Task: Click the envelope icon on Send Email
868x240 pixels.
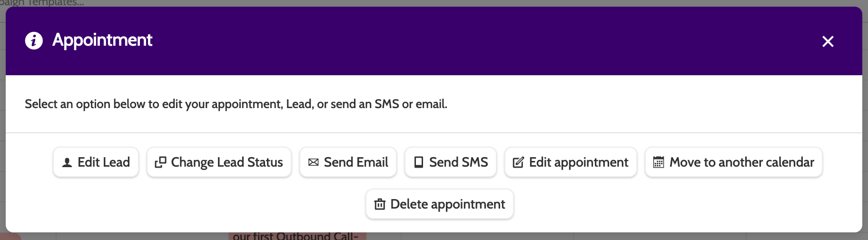Action: point(313,163)
